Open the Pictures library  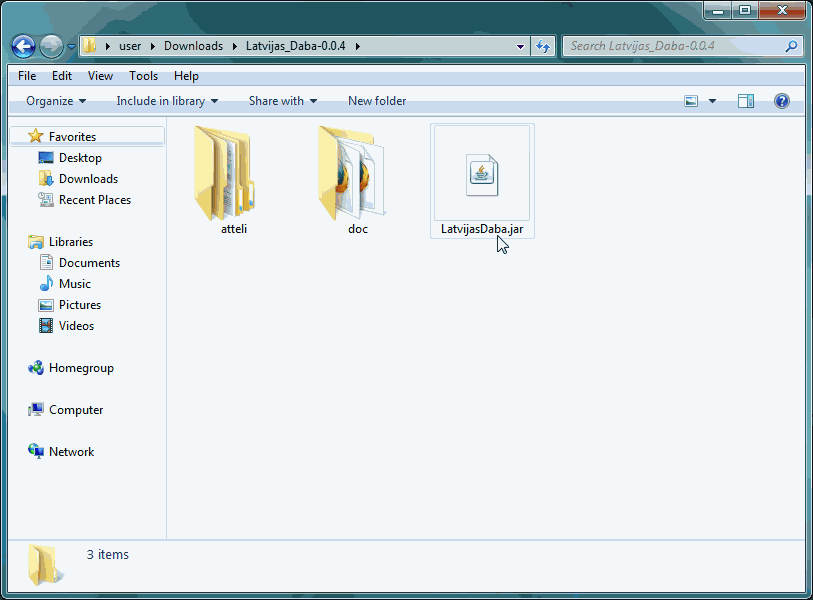[x=80, y=305]
